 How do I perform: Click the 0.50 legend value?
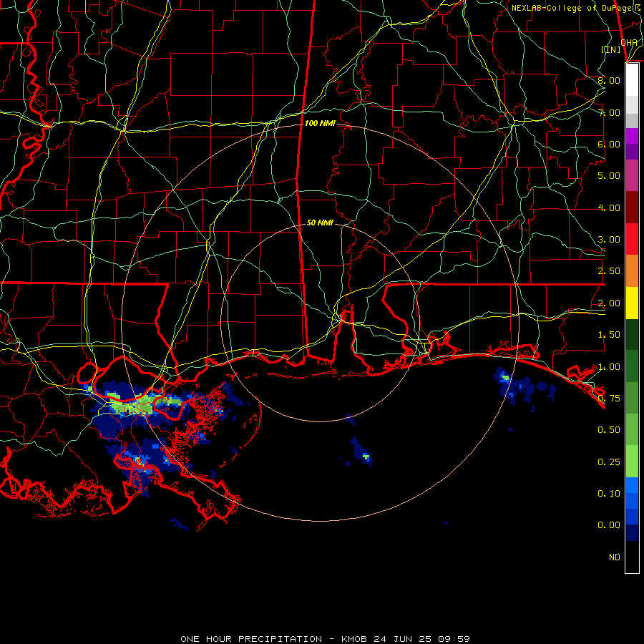pyautogui.click(x=609, y=430)
